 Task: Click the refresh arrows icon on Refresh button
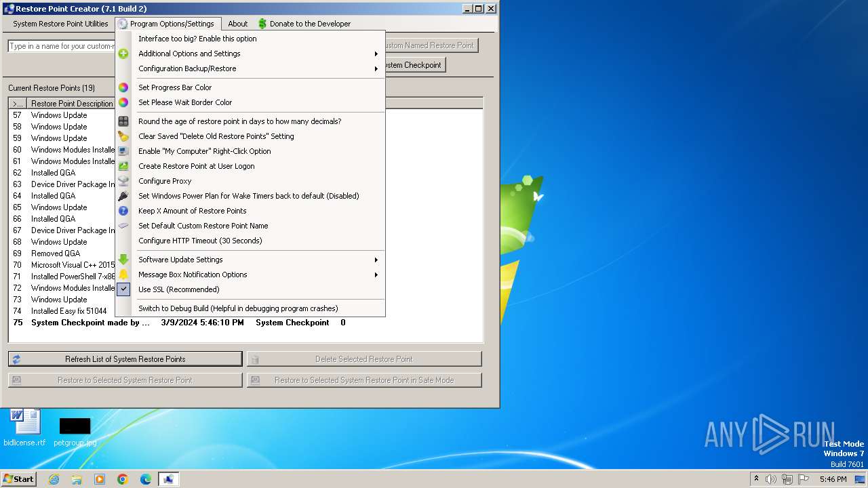click(16, 359)
